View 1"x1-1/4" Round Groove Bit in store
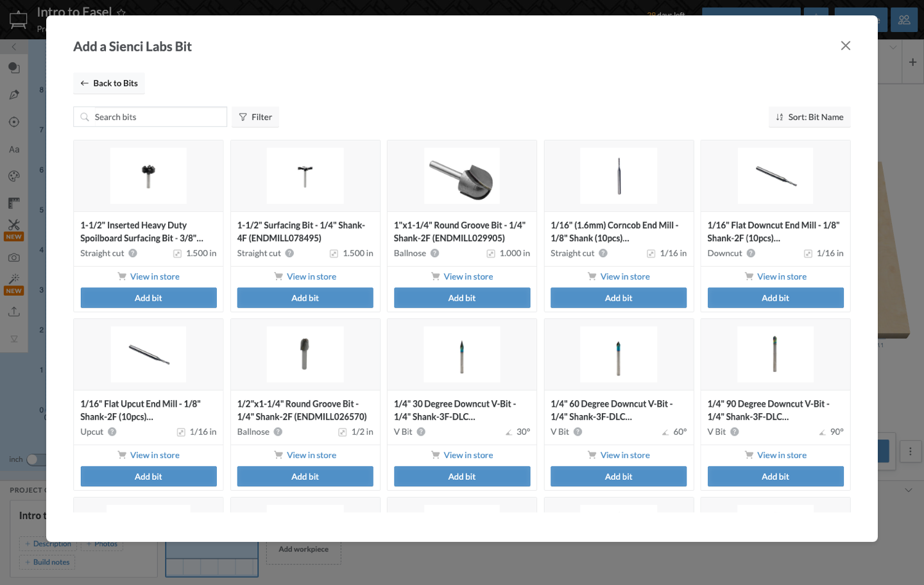Image resolution: width=924 pixels, height=585 pixels. coord(462,276)
